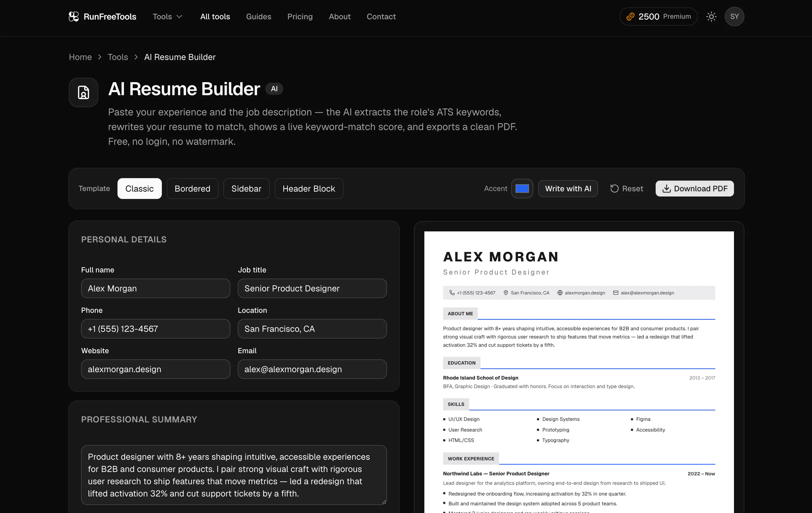Screen dimensions: 812x513
Task: Click the Accessibility skill in preview
Action: tap(650, 430)
